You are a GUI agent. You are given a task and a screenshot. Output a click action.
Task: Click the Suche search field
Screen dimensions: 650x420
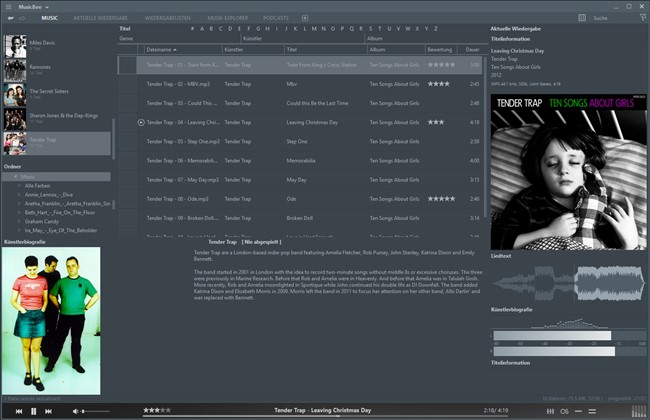point(614,18)
